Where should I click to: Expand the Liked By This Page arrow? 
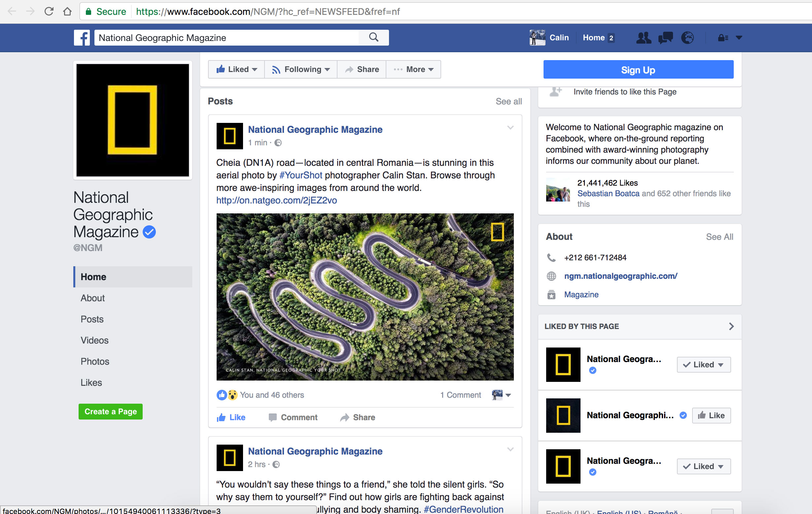[731, 326]
